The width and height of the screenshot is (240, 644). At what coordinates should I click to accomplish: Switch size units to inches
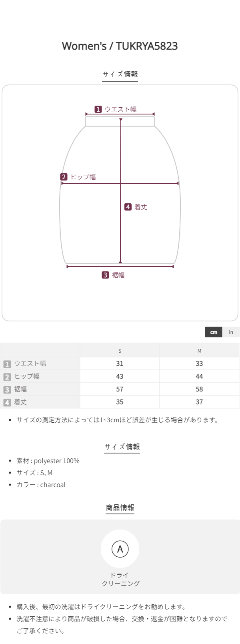pyautogui.click(x=231, y=332)
